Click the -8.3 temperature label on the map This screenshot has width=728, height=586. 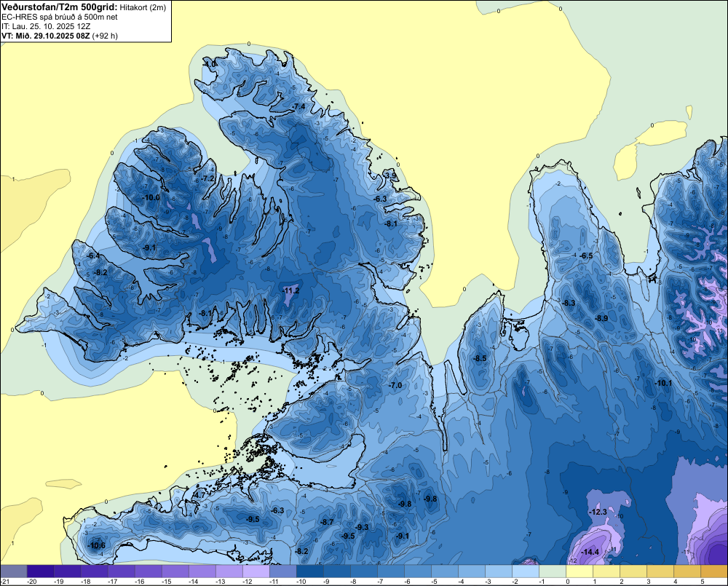pyautogui.click(x=569, y=303)
